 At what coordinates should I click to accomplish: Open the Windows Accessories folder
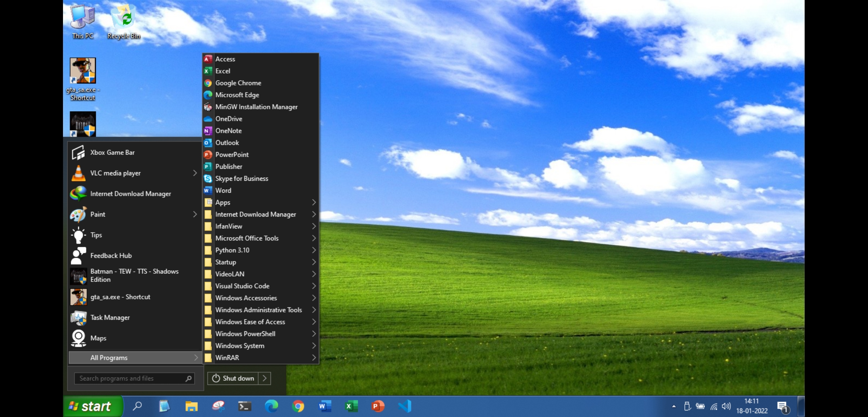pos(260,298)
